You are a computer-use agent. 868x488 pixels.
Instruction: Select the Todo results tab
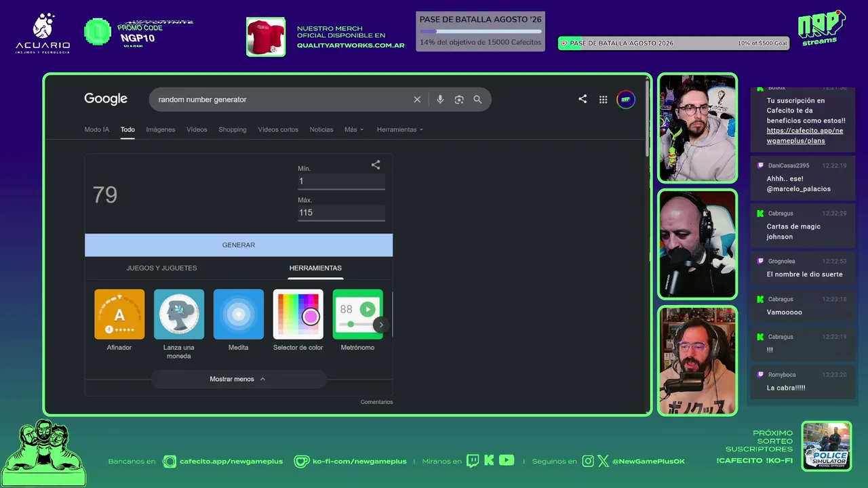[x=127, y=129]
